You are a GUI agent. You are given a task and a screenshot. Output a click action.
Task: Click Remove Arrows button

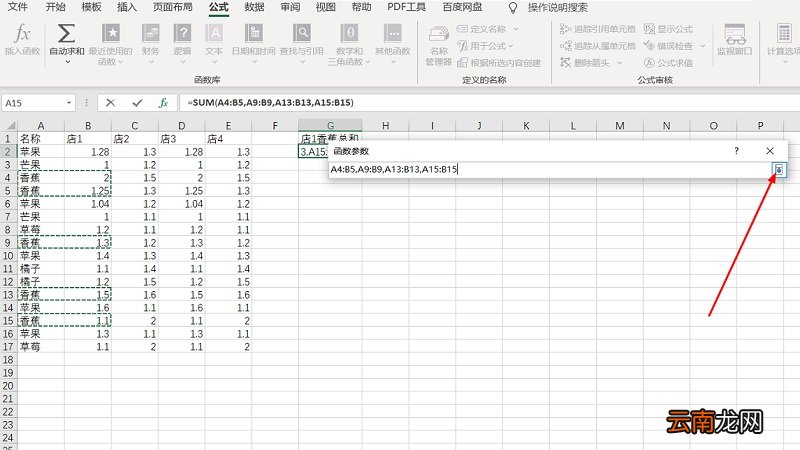tap(585, 63)
